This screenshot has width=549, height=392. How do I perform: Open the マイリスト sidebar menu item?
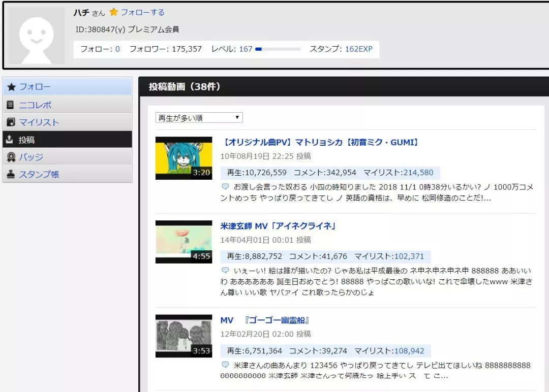[39, 122]
